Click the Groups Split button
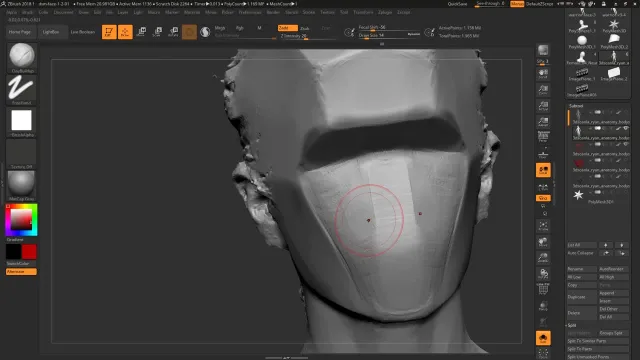This screenshot has height=360, width=640. [613, 333]
